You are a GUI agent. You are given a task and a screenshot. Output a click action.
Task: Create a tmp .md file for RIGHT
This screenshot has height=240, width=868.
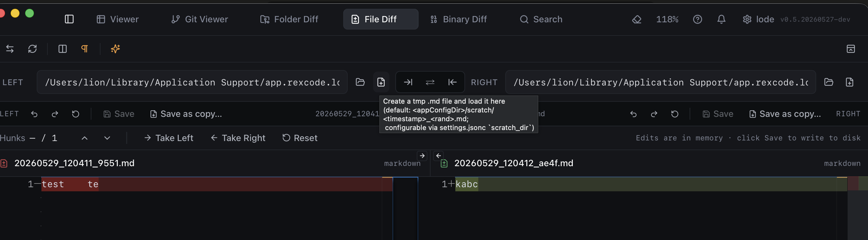click(x=849, y=82)
